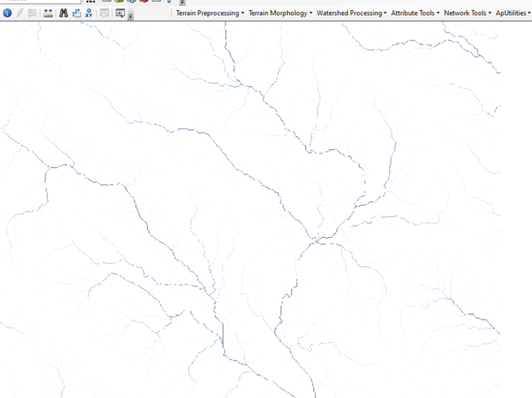
Task: Open the Attribute Tools menu
Action: tap(415, 13)
